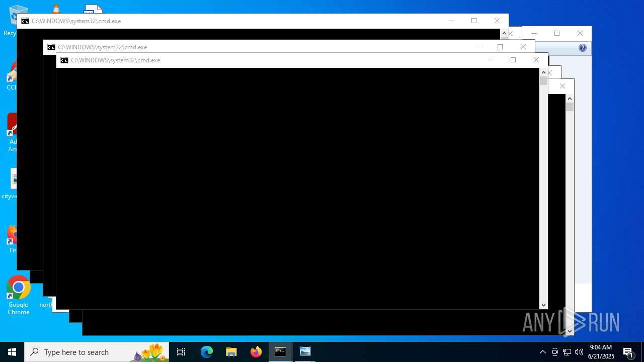This screenshot has height=362, width=644.
Task: Open the network tray icon
Action: point(567,352)
